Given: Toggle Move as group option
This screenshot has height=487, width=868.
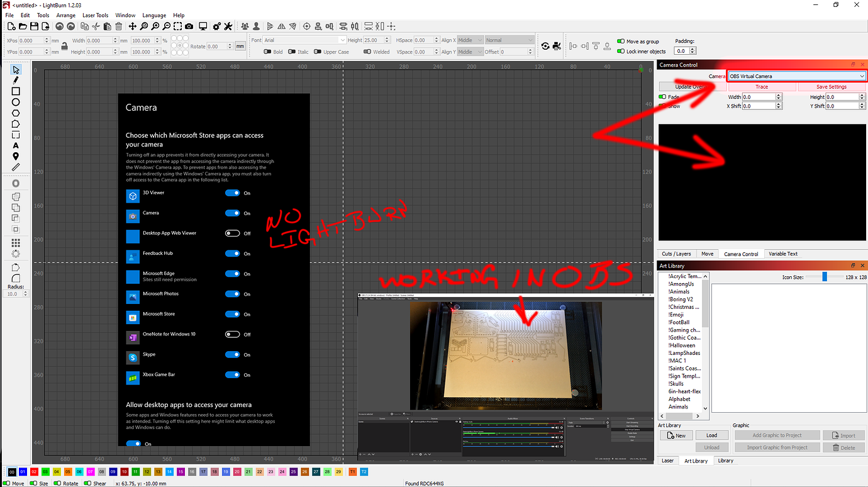Looking at the screenshot, I should click(x=621, y=42).
